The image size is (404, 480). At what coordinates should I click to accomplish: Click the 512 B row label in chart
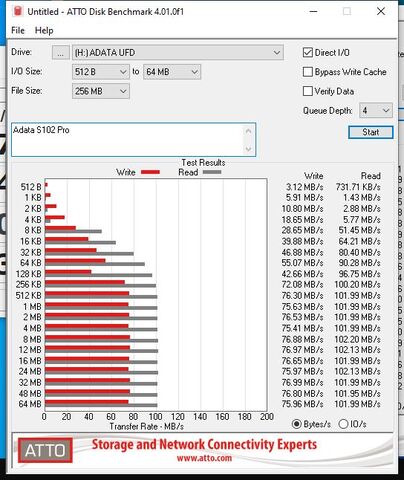31,187
